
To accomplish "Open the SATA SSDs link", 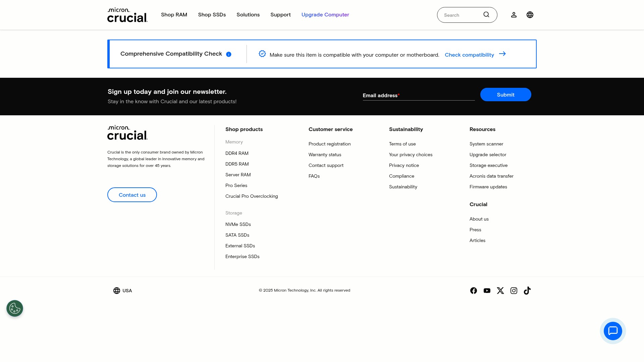I will tap(237, 235).
